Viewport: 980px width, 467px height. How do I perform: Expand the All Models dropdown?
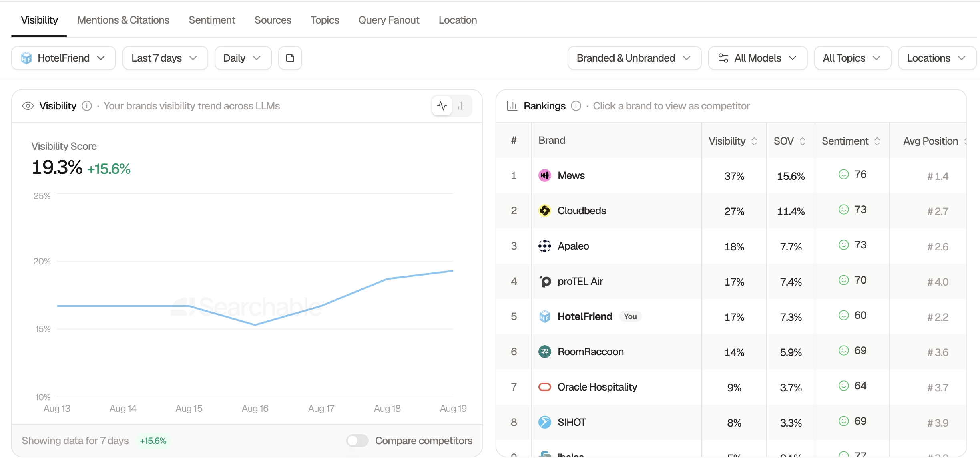point(757,58)
